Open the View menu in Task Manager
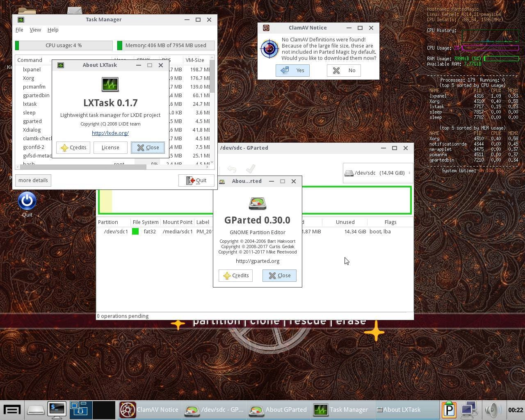This screenshot has width=525, height=420. pos(35,30)
